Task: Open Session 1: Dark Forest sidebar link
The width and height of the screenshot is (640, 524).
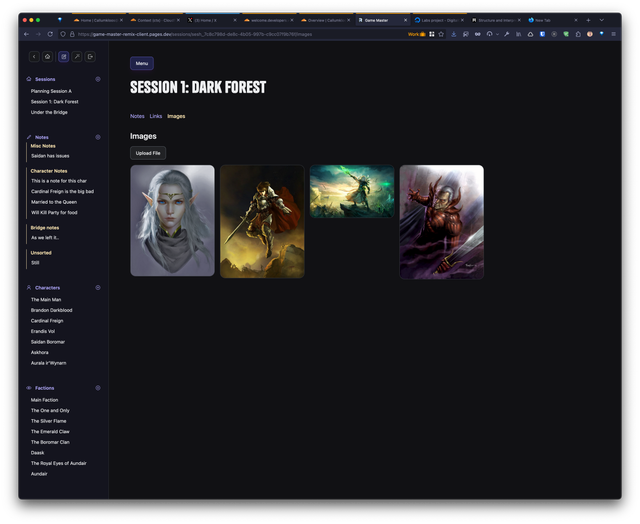Action: (x=54, y=102)
